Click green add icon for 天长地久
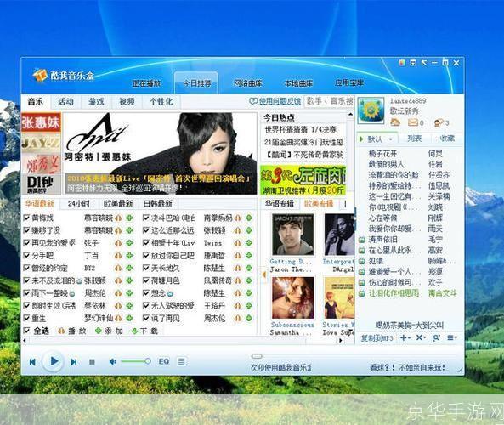504x425 pixels. pyautogui.click(x=249, y=269)
